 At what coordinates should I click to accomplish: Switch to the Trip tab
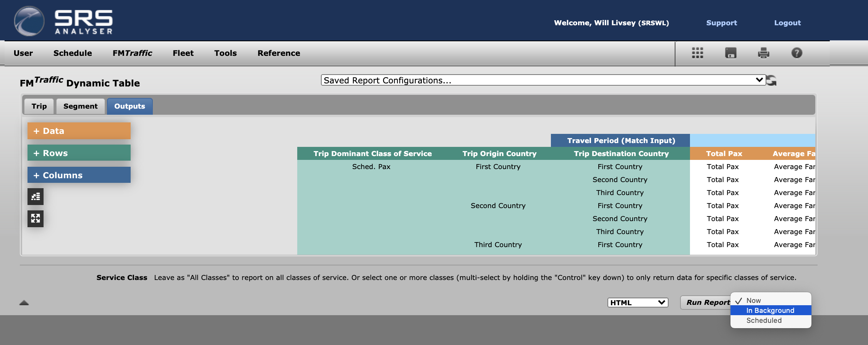pyautogui.click(x=39, y=106)
